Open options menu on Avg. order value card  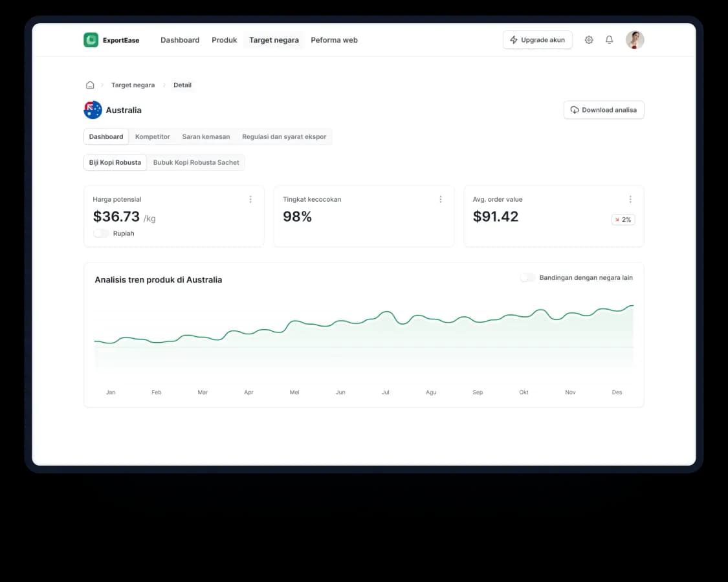(x=630, y=199)
